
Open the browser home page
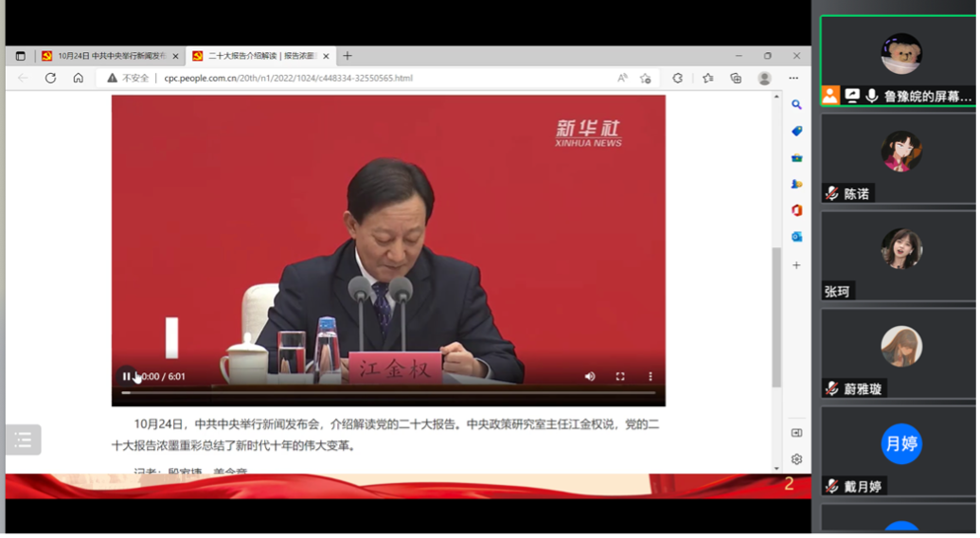79,78
